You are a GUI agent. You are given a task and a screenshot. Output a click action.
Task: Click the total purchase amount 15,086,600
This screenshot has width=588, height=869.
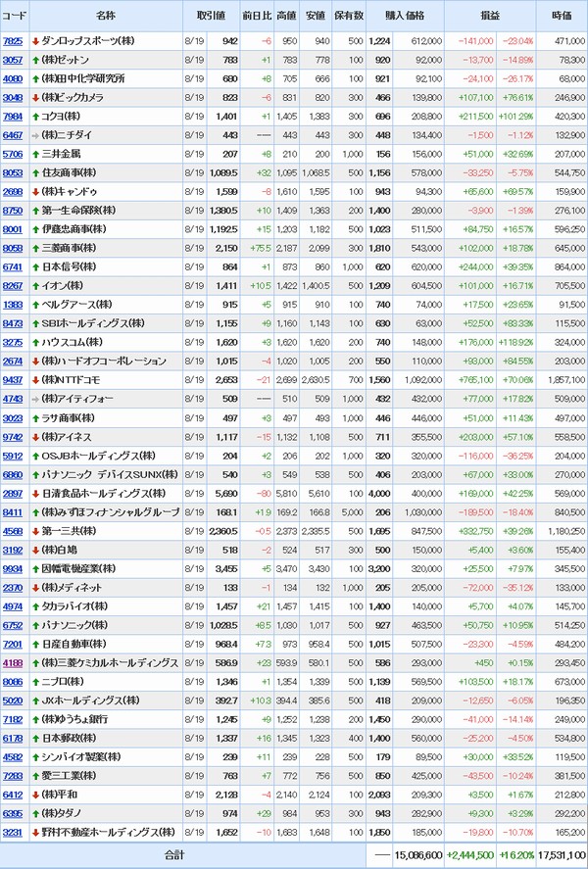[x=418, y=855]
